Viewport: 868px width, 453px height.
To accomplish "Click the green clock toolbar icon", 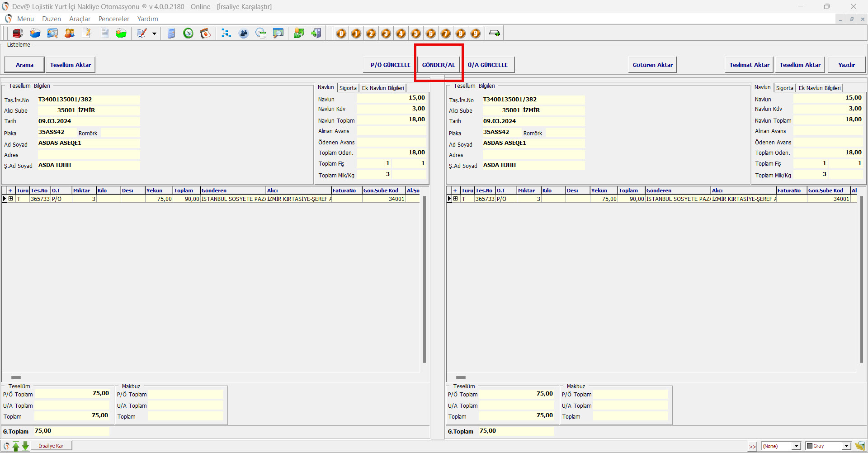I will coord(189,33).
